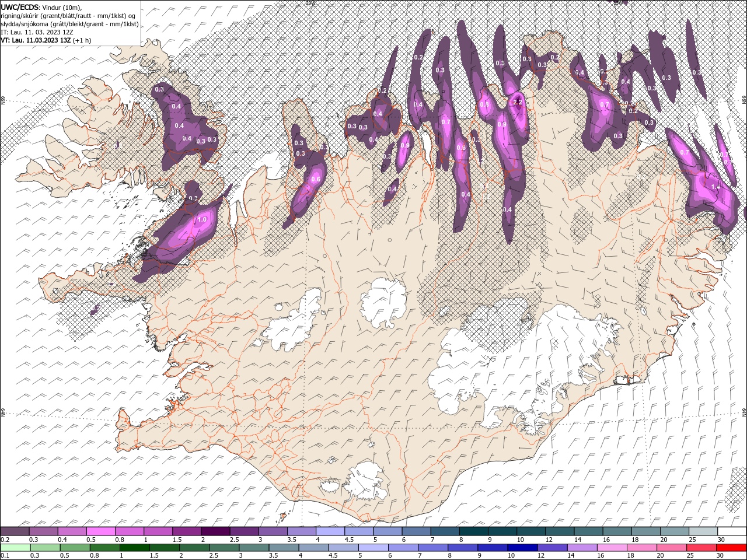Click the 'IT: Lau. 11. 03. 2023 12Z' line
Viewport: 747px width, 560px height.
click(x=37, y=32)
